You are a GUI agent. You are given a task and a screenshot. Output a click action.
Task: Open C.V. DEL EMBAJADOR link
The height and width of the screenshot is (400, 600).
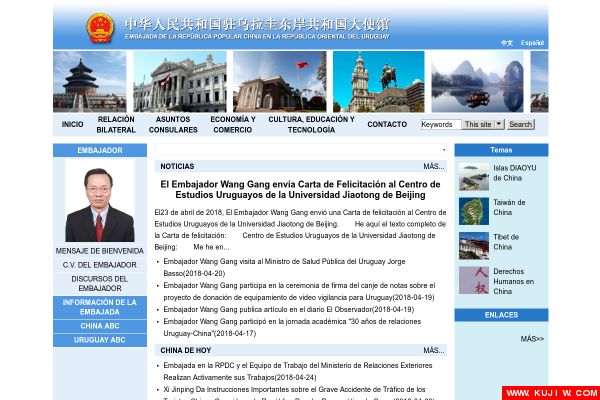coord(99,265)
